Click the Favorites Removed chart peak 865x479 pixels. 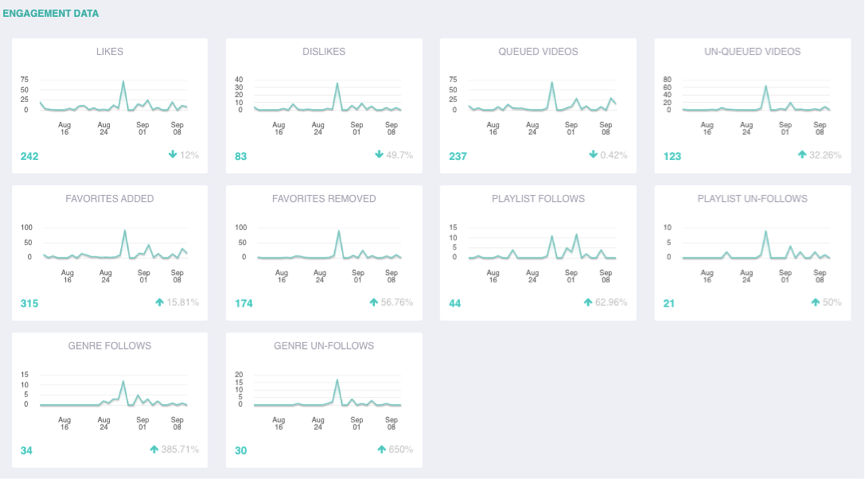point(339,231)
